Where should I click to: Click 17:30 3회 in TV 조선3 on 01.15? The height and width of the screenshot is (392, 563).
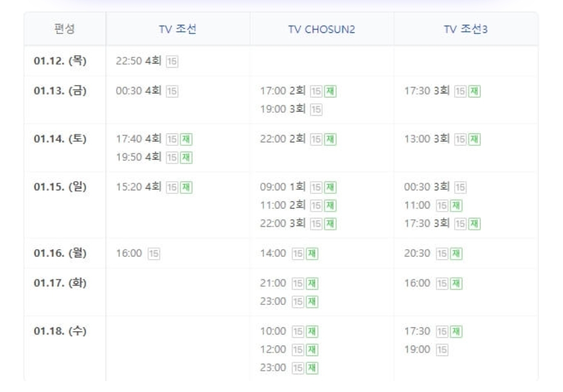[426, 223]
